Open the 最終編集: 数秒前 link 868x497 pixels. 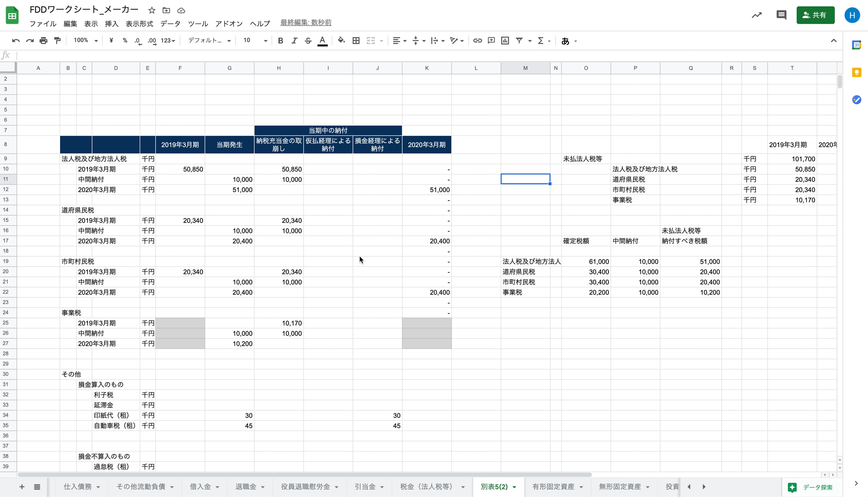pos(306,23)
